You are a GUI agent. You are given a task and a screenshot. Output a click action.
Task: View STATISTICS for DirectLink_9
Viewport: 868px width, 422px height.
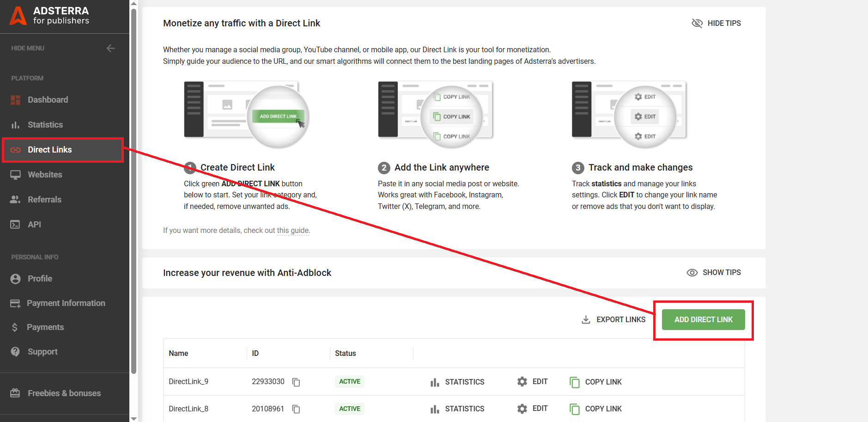tap(457, 382)
